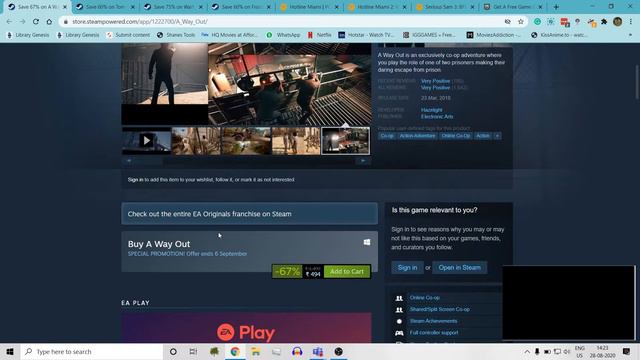Select the third screenshot thumbnail
Screen dimensions: 640x360
click(x=246, y=141)
